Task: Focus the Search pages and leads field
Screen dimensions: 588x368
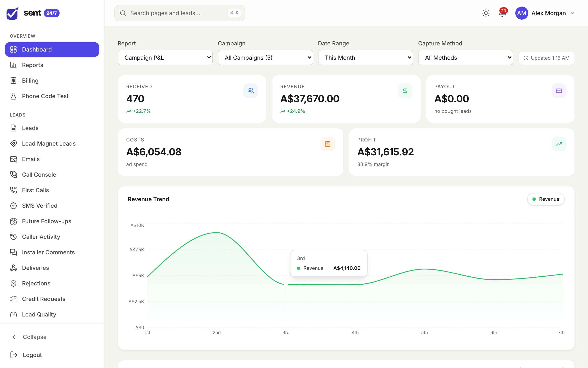Action: (x=179, y=13)
